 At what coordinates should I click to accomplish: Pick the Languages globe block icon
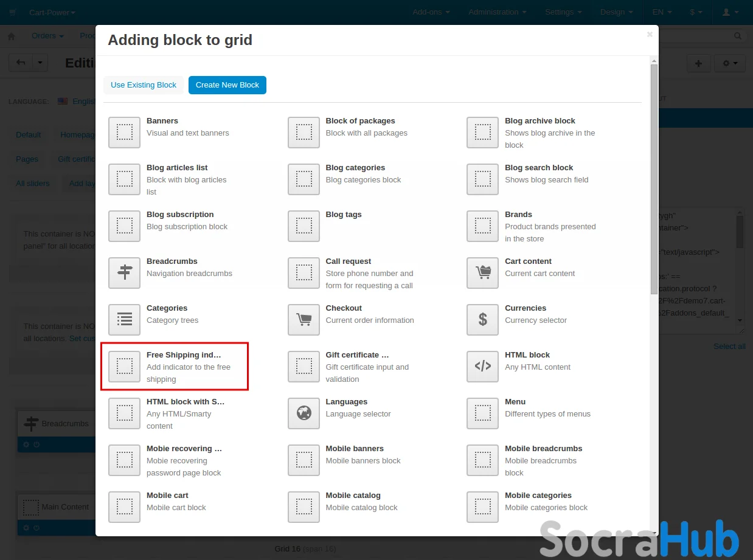(304, 413)
